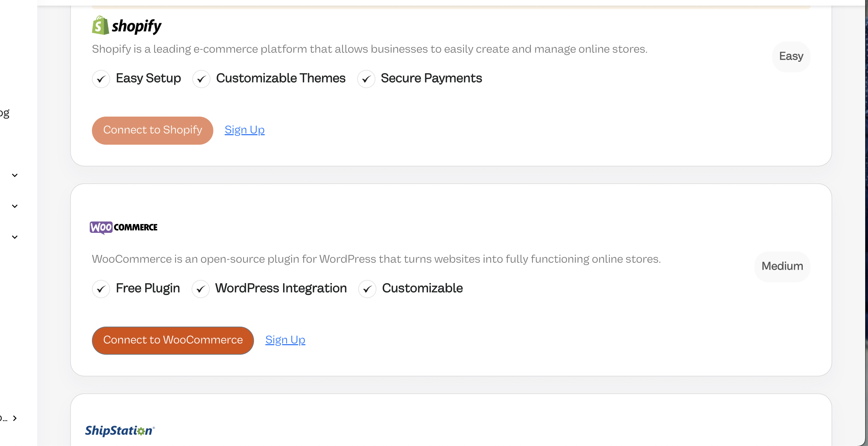The width and height of the screenshot is (868, 446).
Task: Click the 'Easy Setup' feature text
Action: click(148, 78)
